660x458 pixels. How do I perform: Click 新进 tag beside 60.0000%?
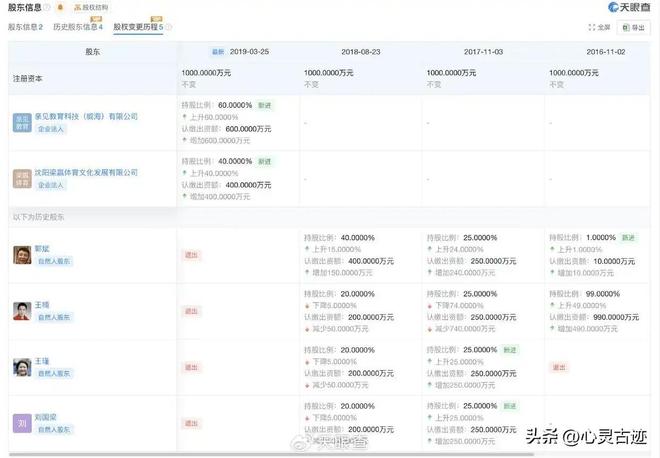(x=265, y=105)
